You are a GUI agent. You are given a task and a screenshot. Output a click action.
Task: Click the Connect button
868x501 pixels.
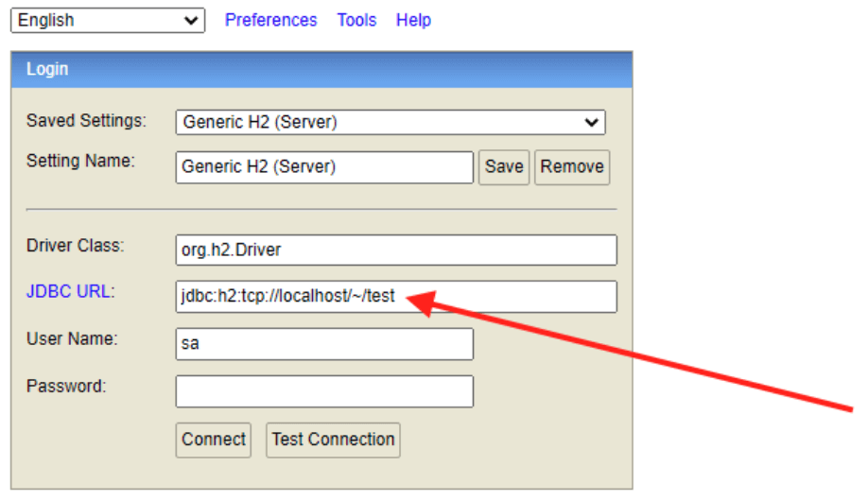tap(214, 441)
